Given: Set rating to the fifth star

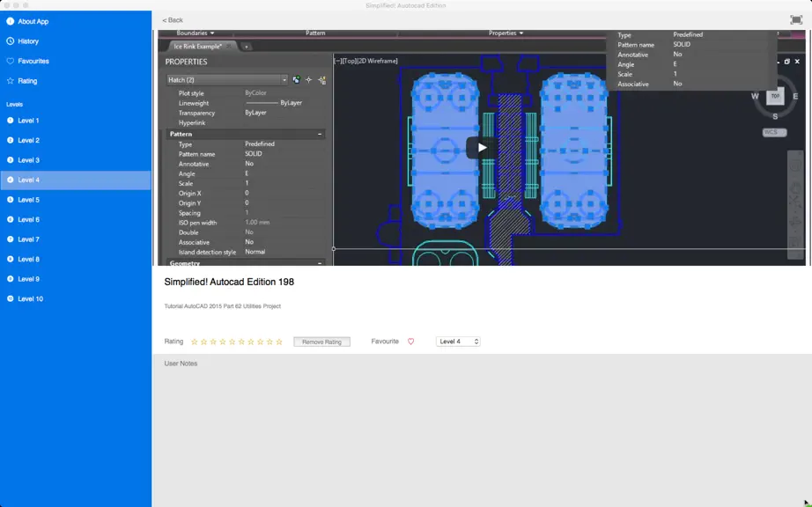Looking at the screenshot, I should 232,342.
